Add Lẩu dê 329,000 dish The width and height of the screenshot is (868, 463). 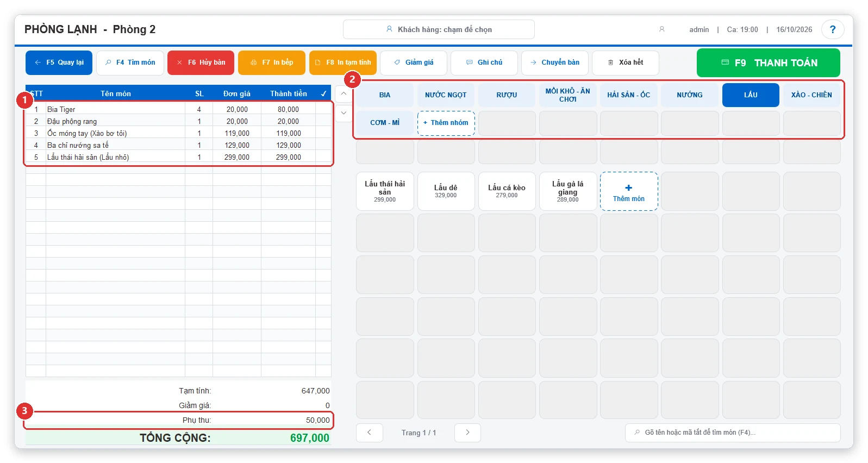click(x=446, y=191)
